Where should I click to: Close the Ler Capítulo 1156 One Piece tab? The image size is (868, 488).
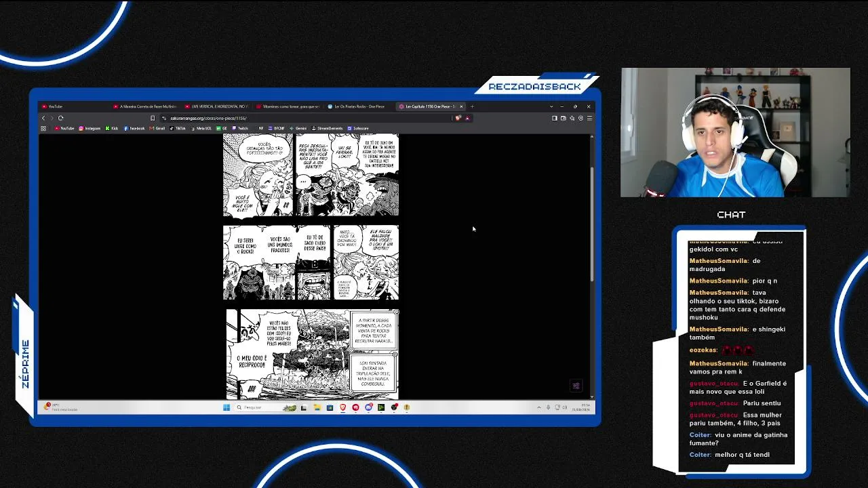[461, 106]
